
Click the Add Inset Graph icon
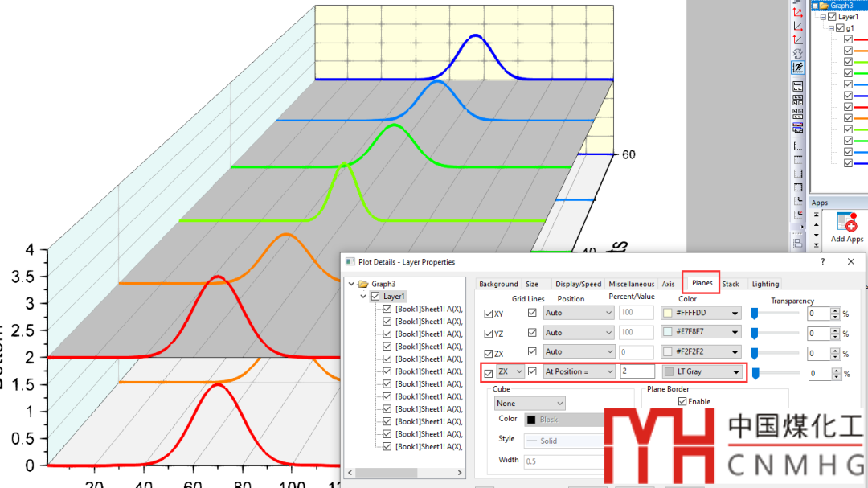[x=798, y=200]
